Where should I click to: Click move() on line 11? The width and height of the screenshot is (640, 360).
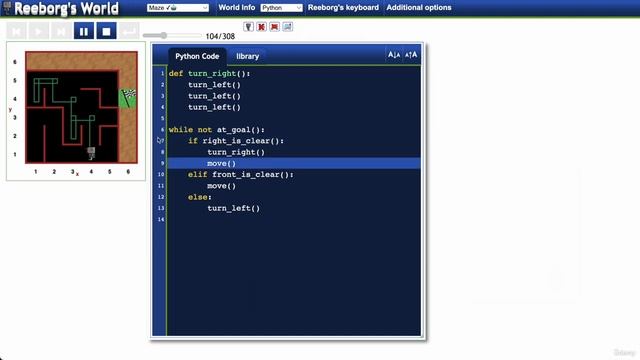222,186
